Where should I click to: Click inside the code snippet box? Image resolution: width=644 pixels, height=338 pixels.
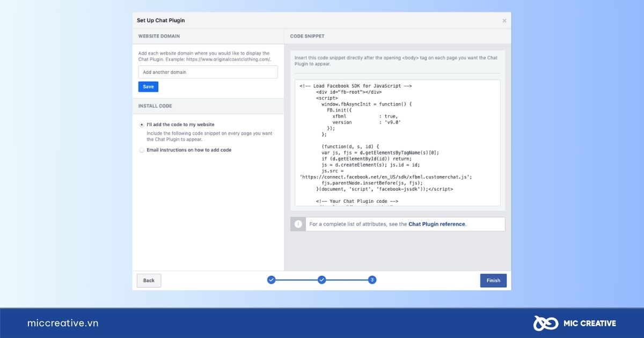pyautogui.click(x=397, y=143)
